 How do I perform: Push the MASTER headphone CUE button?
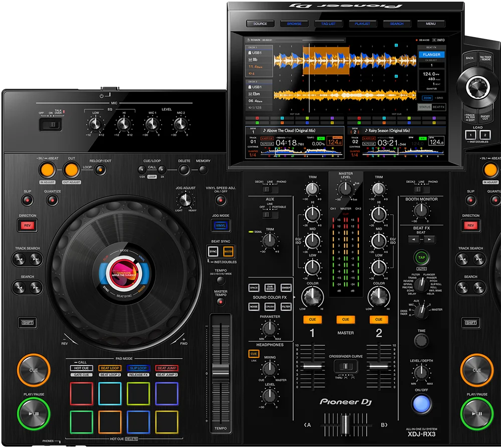pyautogui.click(x=345, y=319)
